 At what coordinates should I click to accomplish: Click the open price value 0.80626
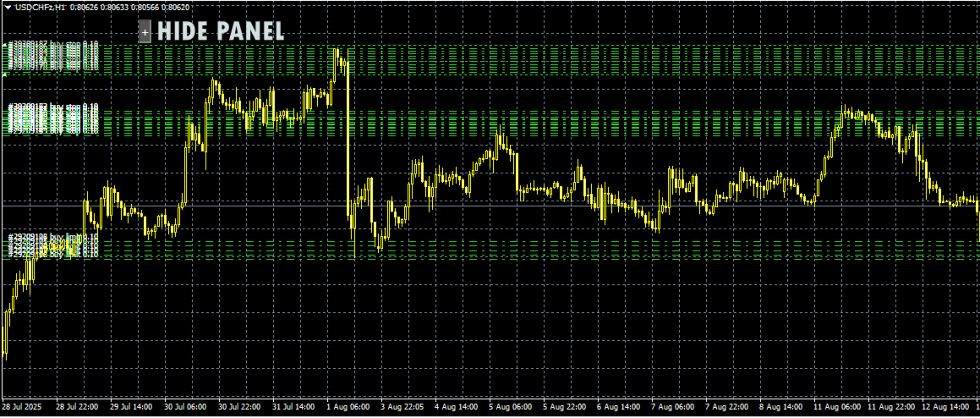tap(83, 7)
